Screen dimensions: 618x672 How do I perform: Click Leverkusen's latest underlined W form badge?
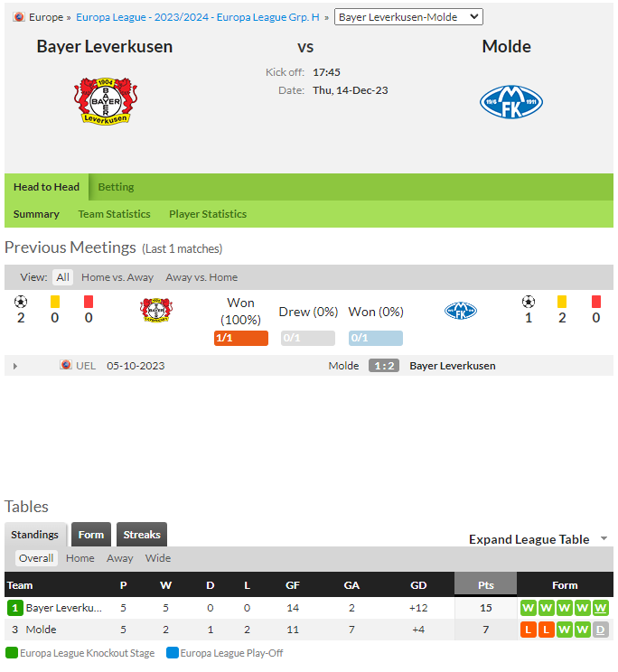click(x=601, y=608)
